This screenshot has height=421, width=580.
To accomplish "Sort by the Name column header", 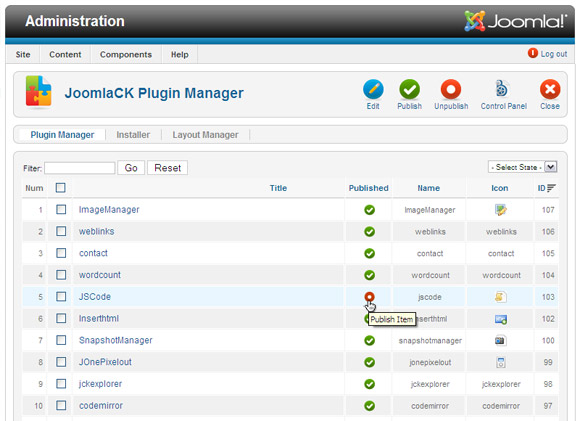I will tap(429, 188).
